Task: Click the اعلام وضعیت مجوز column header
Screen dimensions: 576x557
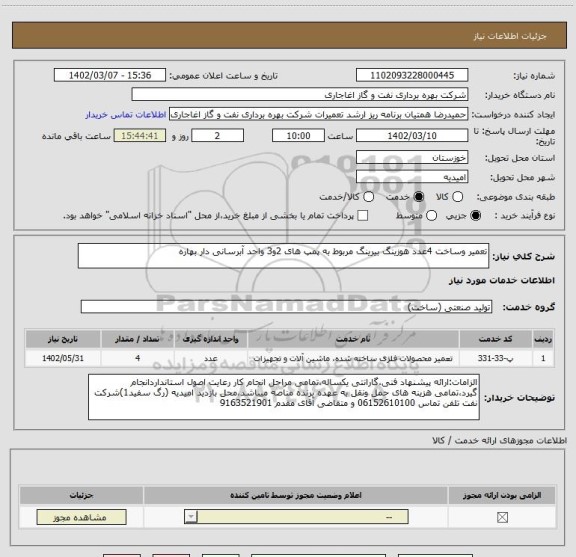Action: click(x=296, y=495)
